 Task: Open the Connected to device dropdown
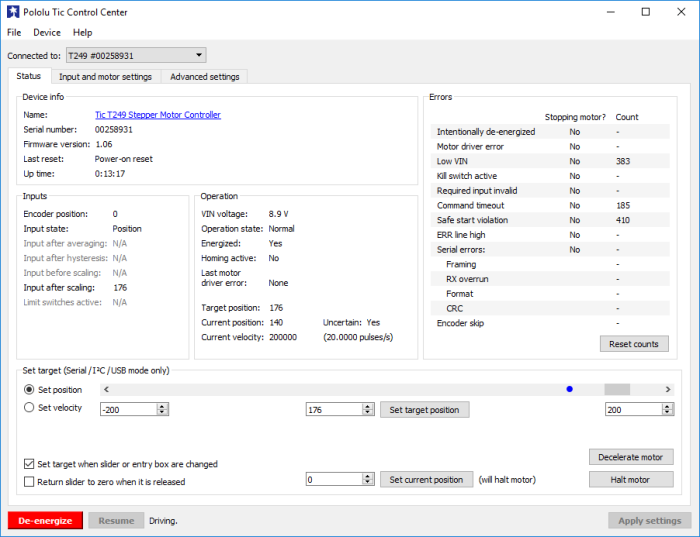point(136,55)
